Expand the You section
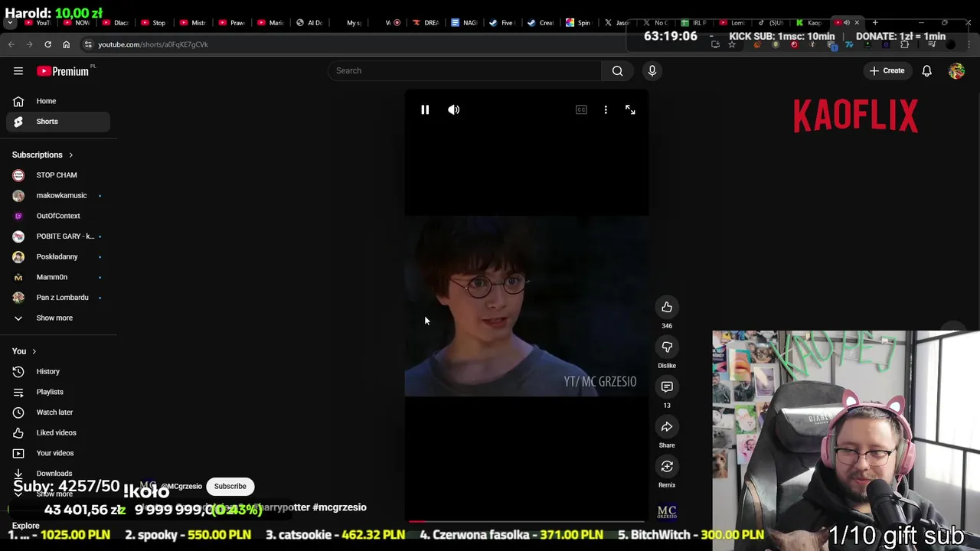The image size is (980, 551). 24,350
